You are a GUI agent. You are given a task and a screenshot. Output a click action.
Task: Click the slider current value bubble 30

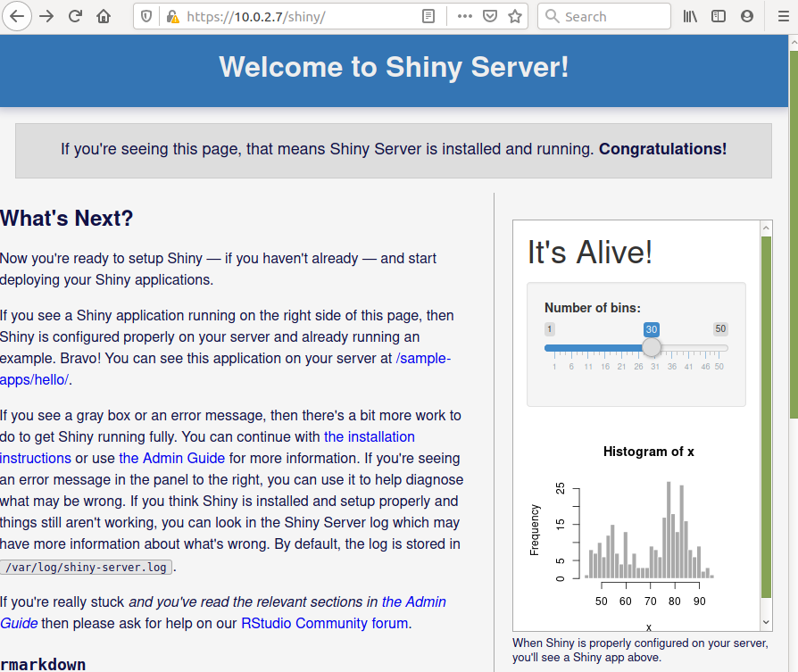pos(652,329)
